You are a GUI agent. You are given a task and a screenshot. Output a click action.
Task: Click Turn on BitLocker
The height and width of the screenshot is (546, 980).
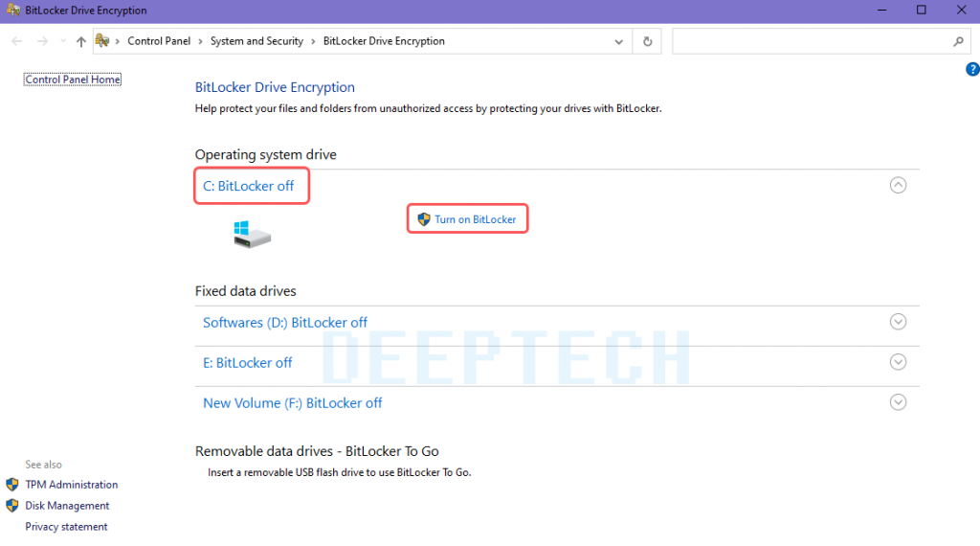click(x=475, y=219)
